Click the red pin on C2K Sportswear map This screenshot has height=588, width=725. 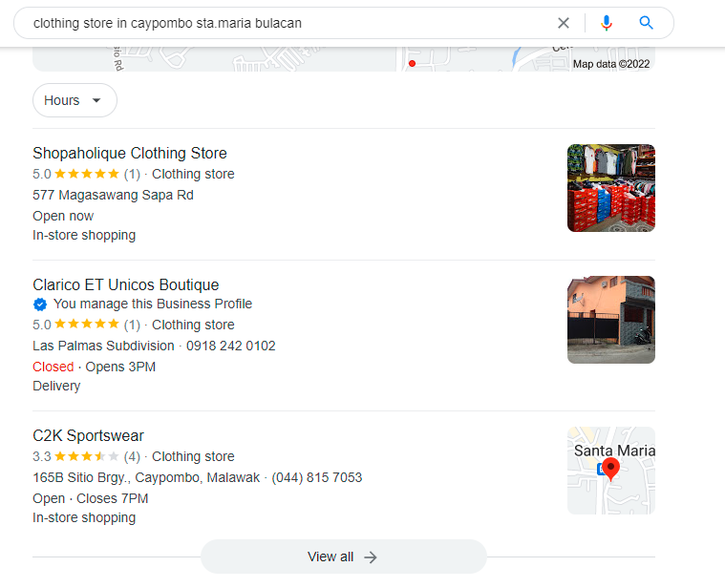click(610, 470)
